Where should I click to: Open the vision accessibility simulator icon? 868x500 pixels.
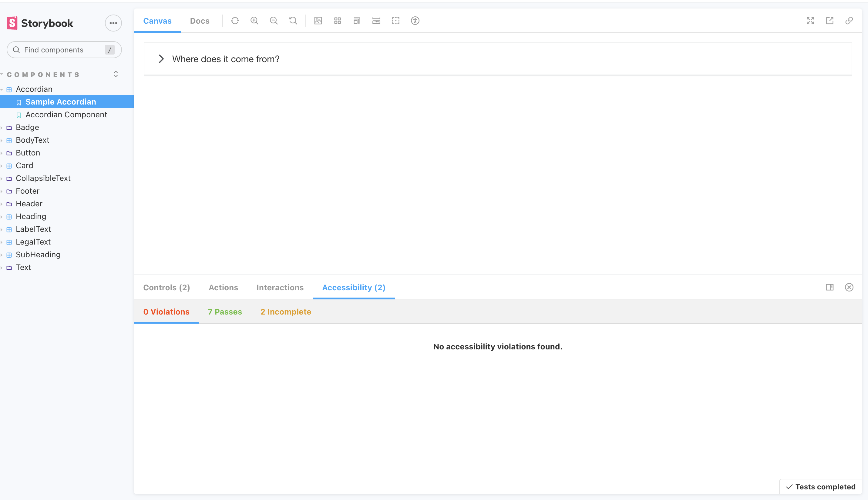pyautogui.click(x=415, y=21)
